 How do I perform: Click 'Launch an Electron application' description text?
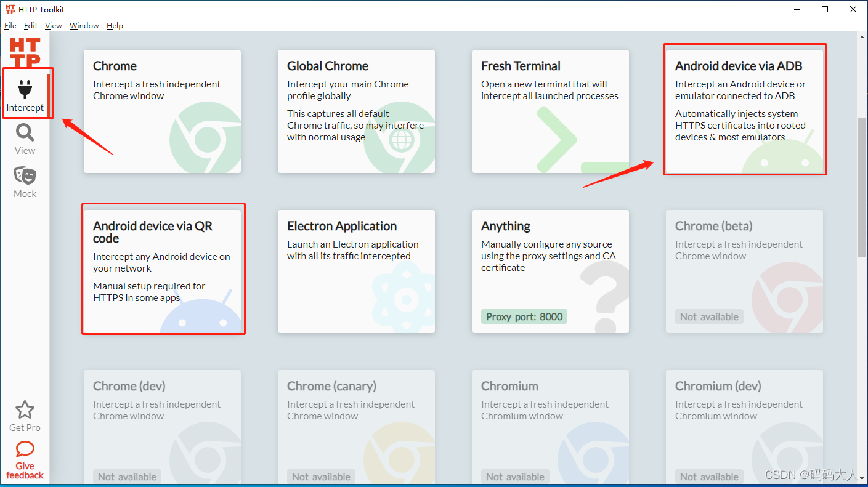(x=352, y=250)
